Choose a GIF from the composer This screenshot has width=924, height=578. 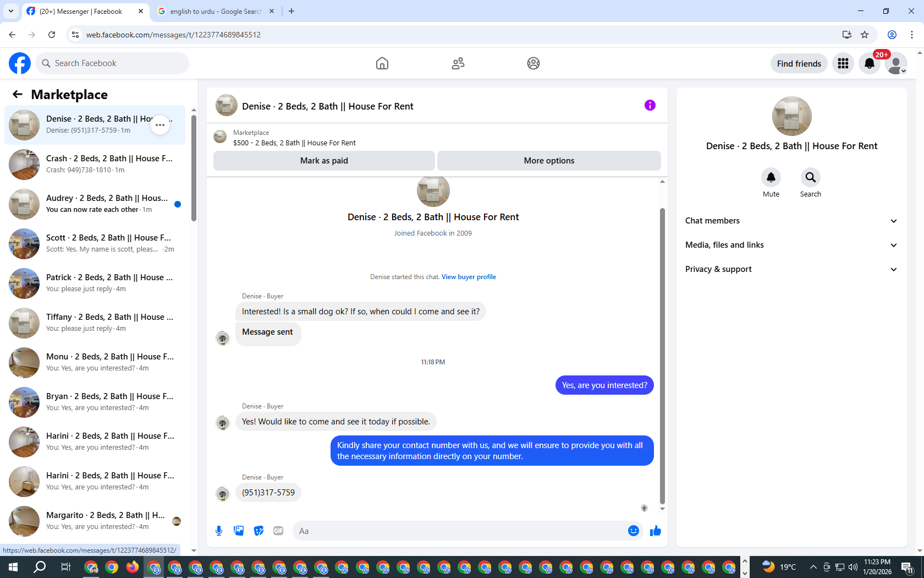[x=278, y=531]
